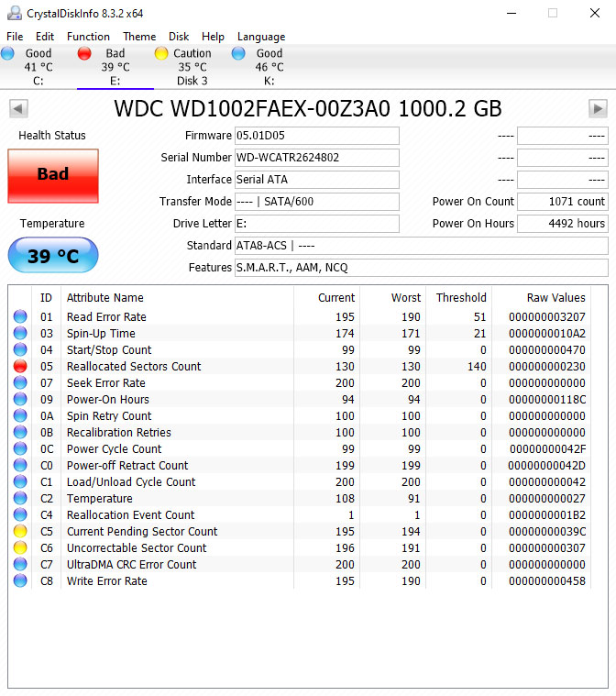
Task: Click the Power On Hours value 4492 hours
Action: pos(563,223)
